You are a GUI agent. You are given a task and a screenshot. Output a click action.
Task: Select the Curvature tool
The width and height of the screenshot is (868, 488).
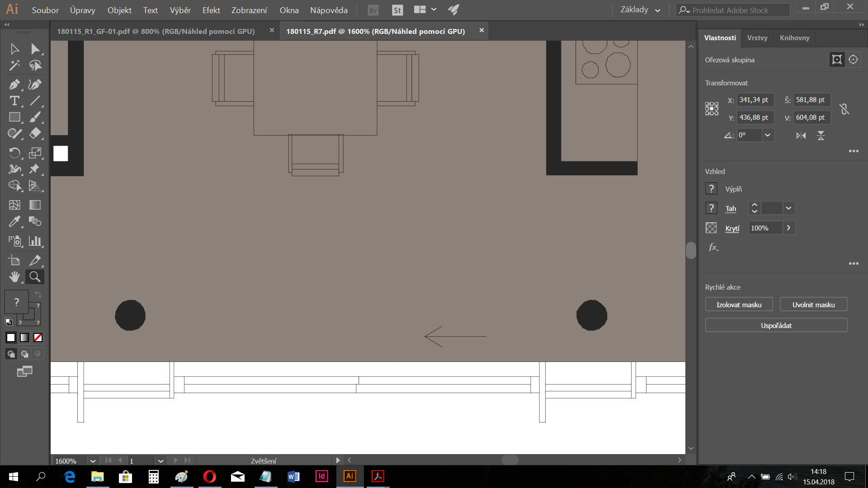[x=35, y=84]
